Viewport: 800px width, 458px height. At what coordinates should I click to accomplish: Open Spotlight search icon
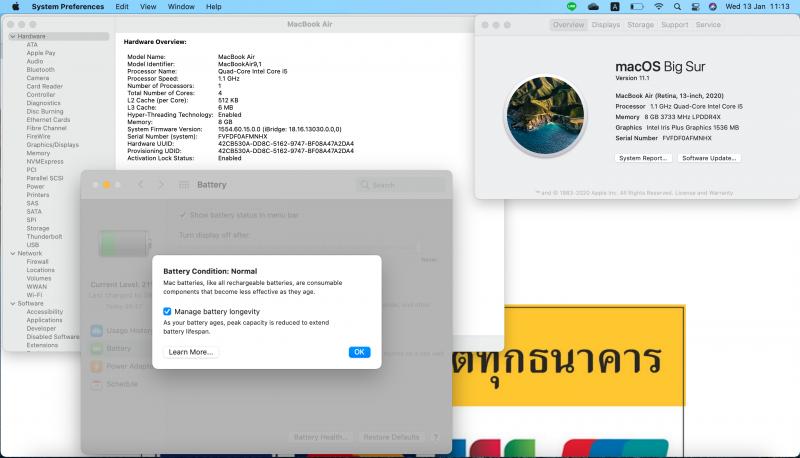tap(677, 7)
